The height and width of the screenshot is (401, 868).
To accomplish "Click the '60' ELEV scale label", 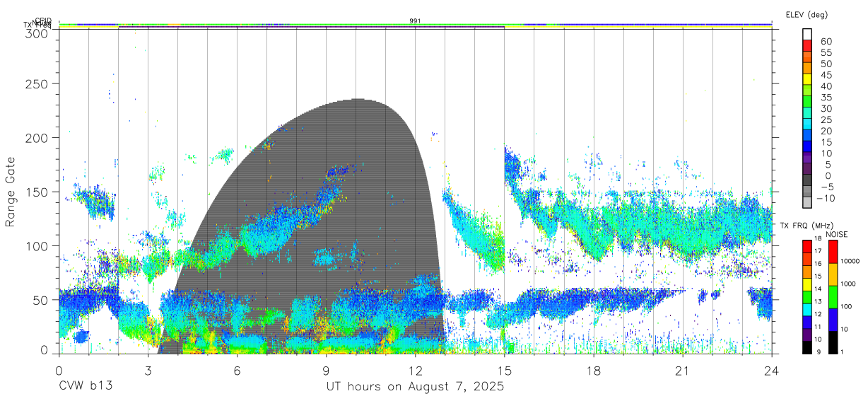I will 826,42.
